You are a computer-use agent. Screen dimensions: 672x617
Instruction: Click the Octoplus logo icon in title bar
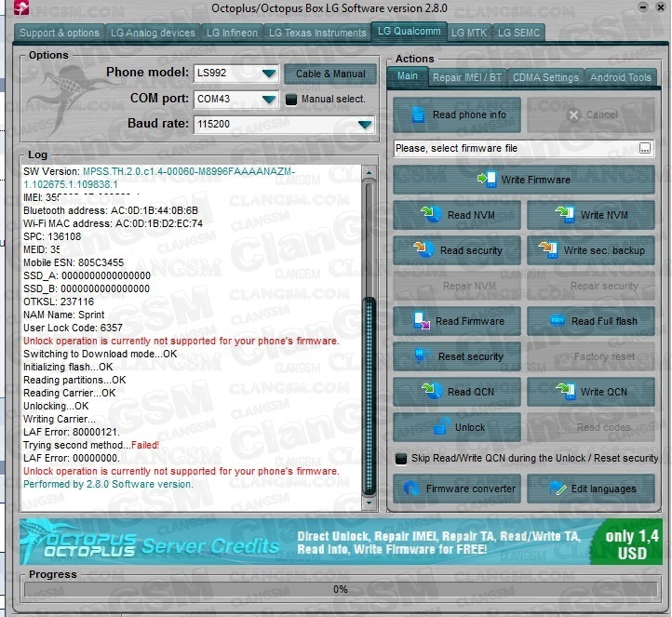[x=21, y=7]
